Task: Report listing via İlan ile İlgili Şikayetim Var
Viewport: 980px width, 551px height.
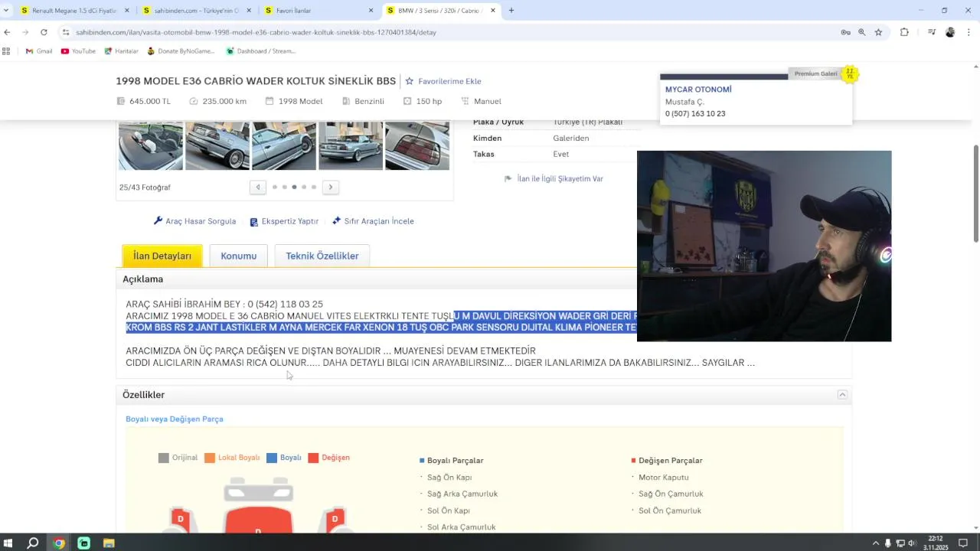Action: click(554, 178)
